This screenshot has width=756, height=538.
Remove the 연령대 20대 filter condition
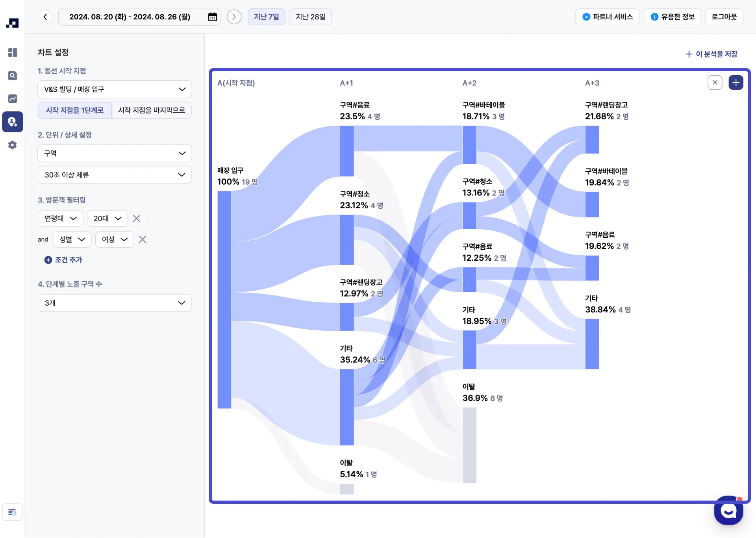click(x=137, y=219)
